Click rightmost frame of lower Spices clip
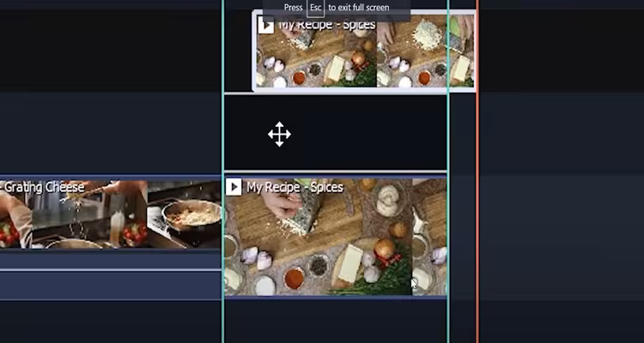The width and height of the screenshot is (644, 343). (429, 237)
